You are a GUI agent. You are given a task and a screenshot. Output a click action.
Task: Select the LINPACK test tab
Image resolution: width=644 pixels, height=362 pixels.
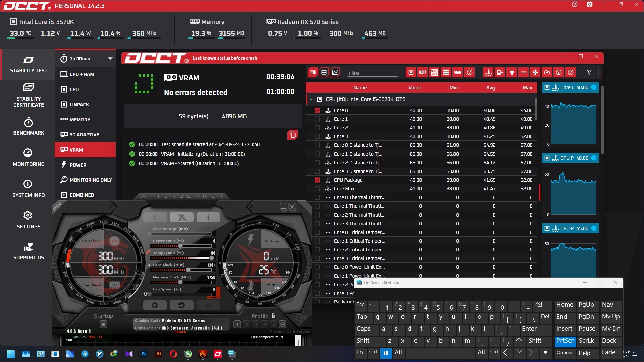tap(79, 105)
